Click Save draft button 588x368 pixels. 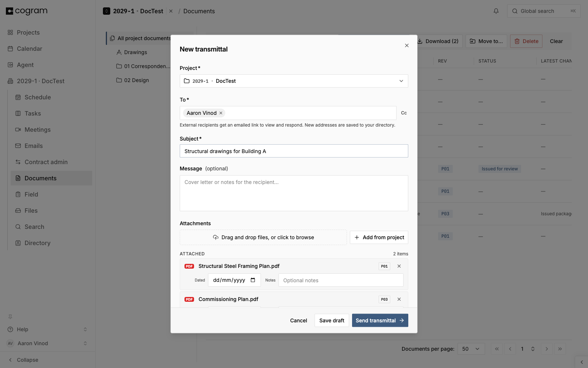click(x=332, y=321)
